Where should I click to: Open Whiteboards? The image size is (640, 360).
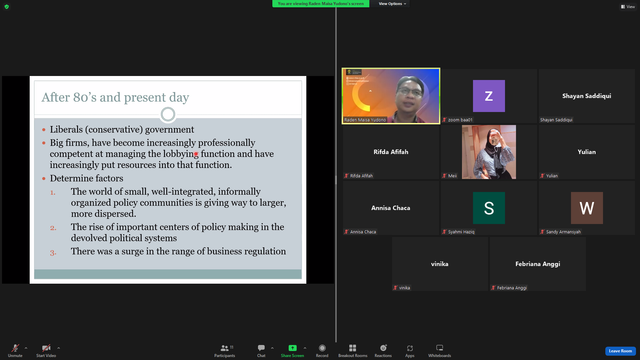tap(440, 350)
